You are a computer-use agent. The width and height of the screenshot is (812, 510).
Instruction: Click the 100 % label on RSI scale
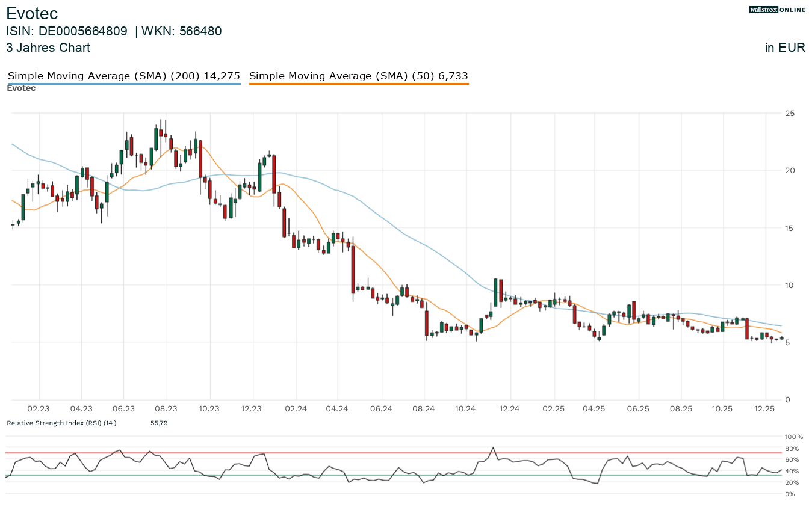(x=792, y=437)
